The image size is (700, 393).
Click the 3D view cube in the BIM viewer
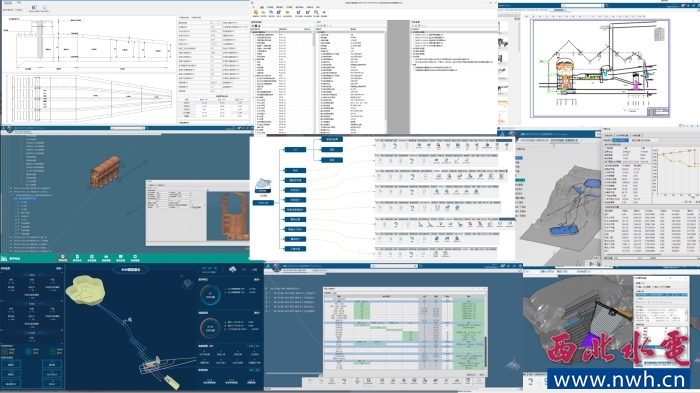click(187, 283)
